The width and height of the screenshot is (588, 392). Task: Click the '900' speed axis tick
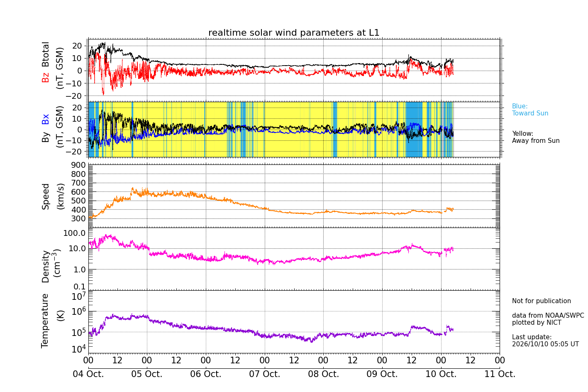click(x=79, y=165)
